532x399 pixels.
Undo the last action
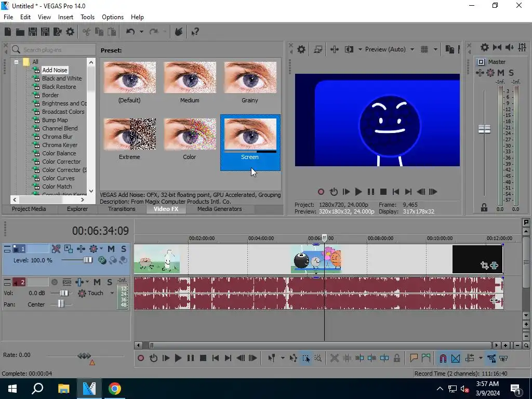coord(130,32)
